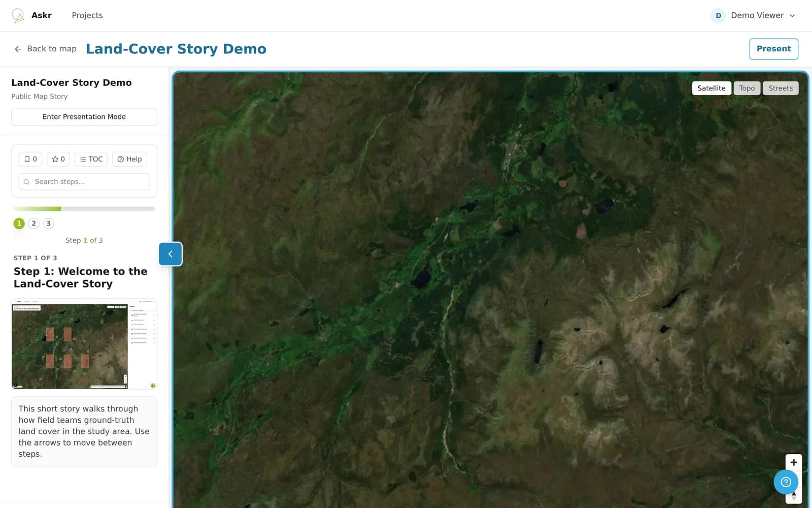
Task: Zoom in the map with plus icon
Action: point(794,462)
